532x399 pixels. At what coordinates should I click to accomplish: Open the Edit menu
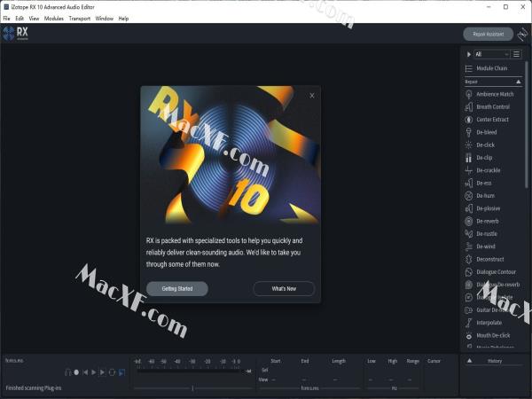click(20, 19)
